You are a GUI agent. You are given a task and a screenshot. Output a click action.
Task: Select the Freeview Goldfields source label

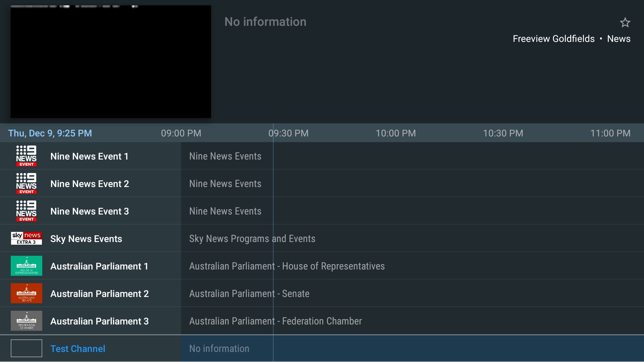tap(553, 39)
